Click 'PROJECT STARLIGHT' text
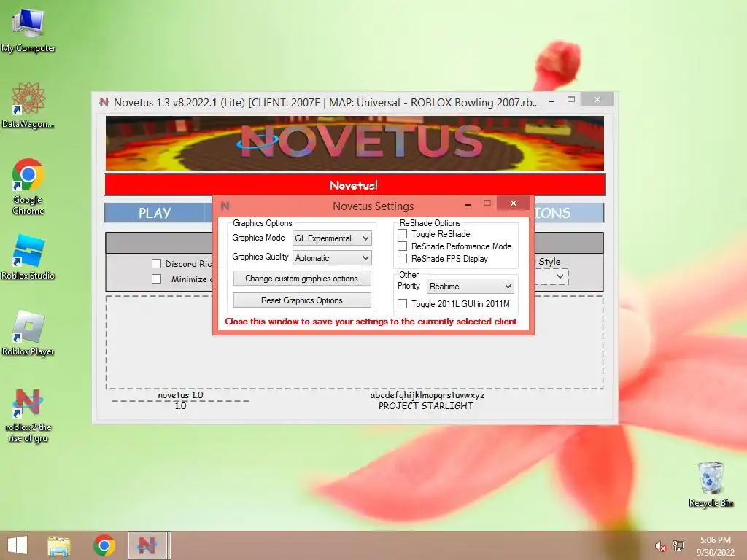The height and width of the screenshot is (560, 747). click(x=426, y=405)
